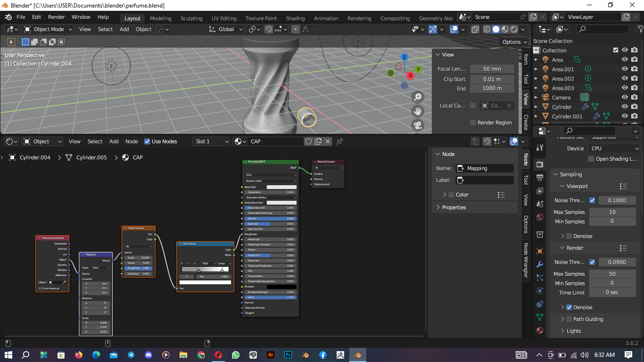Screen dimensions: 644x362
Task: Click render Max Samples field 50
Action: coord(612,274)
